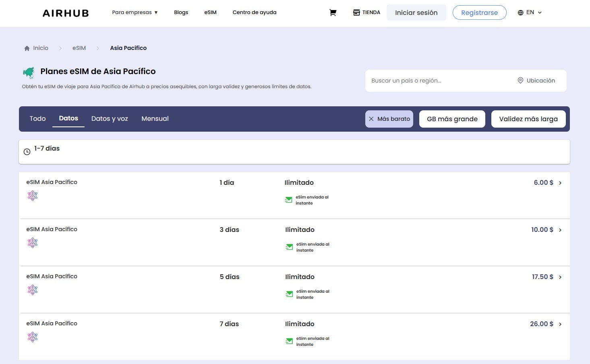Click network icon under 1 día plan

pos(33,196)
